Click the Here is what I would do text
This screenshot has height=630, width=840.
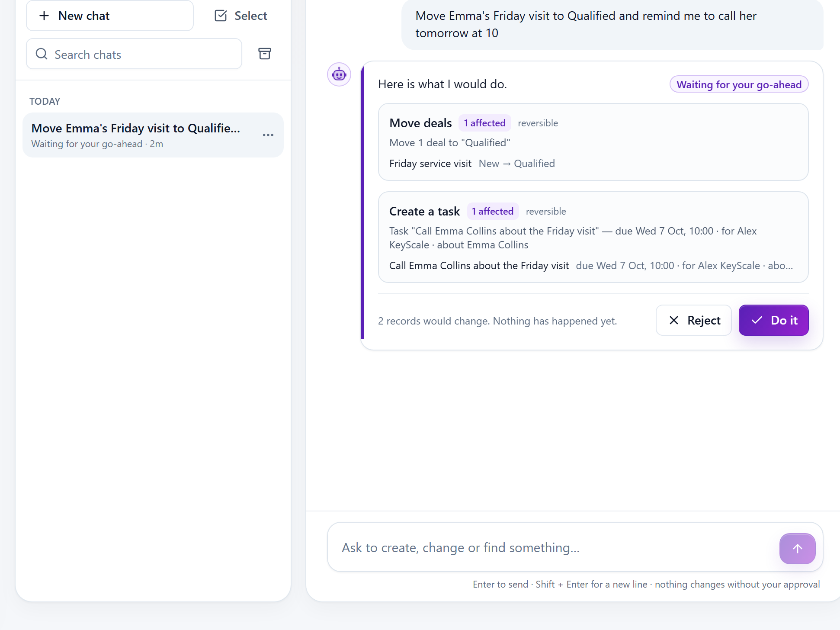[442, 84]
